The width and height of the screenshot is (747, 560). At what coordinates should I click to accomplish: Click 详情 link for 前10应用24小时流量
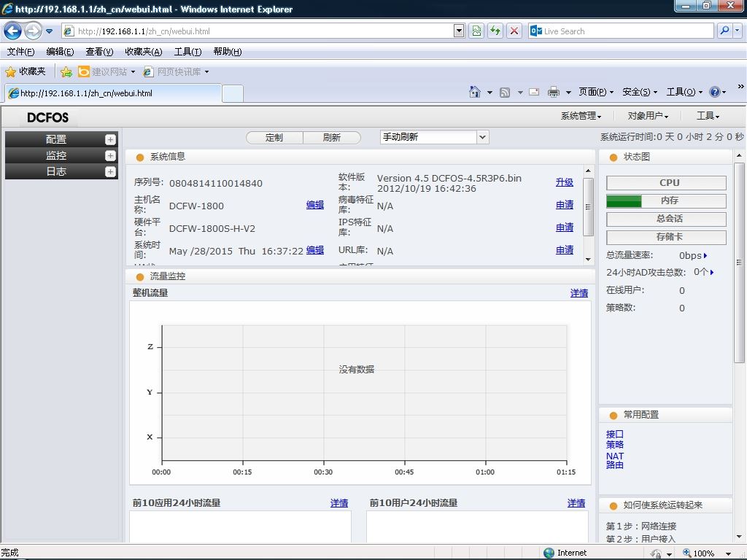[339, 503]
